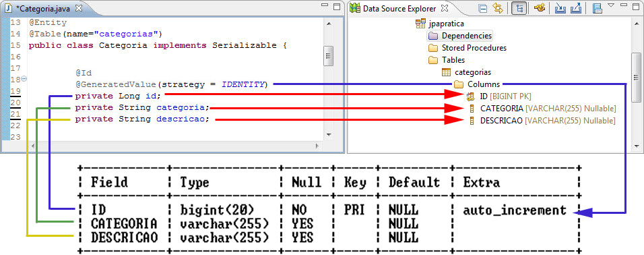Select DESCRICAO [VARCHAR(255) Nullable] column
This screenshot has width=644, height=255.
548,121
